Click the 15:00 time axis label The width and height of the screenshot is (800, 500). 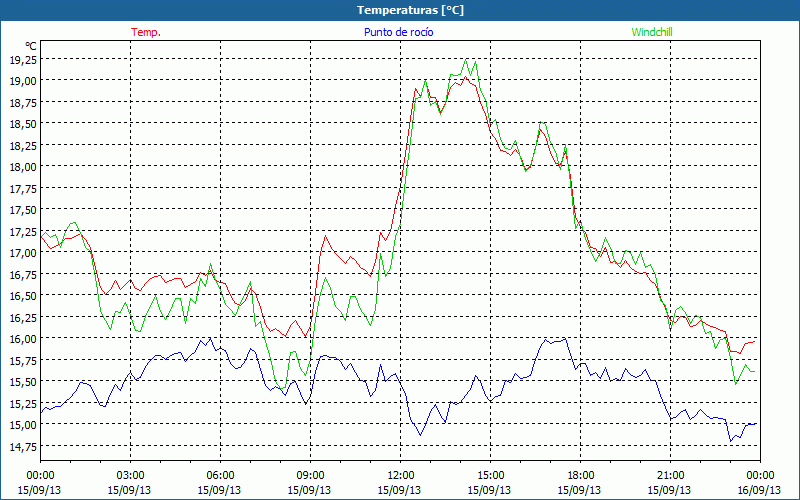(490, 476)
